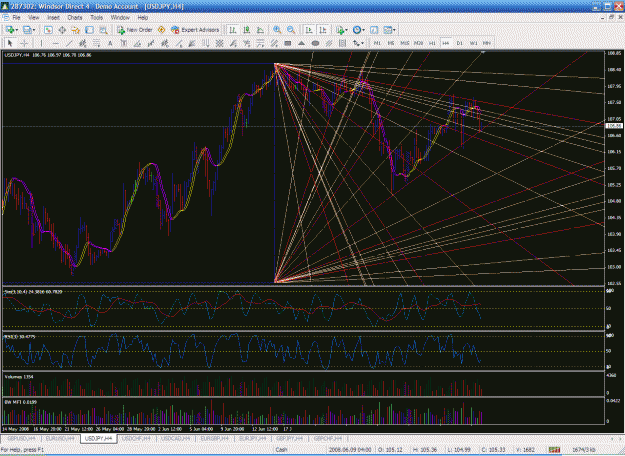Open the EURJPY,H4 chart tab

pos(252,438)
